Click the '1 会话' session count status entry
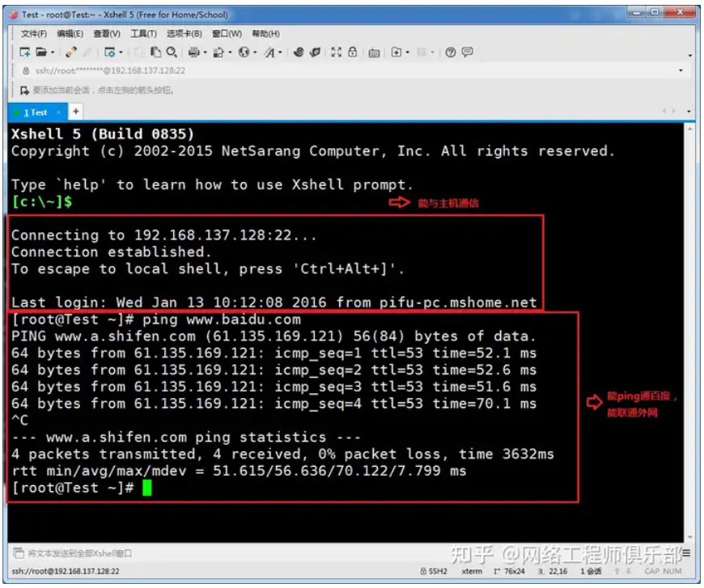Image resolution: width=704 pixels, height=588 pixels. (591, 571)
